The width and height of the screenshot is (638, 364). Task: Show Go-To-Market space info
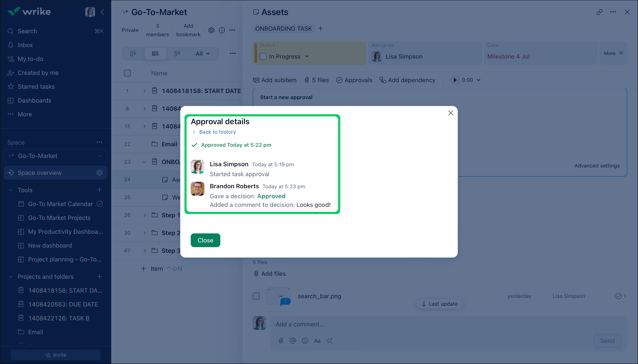(222, 30)
